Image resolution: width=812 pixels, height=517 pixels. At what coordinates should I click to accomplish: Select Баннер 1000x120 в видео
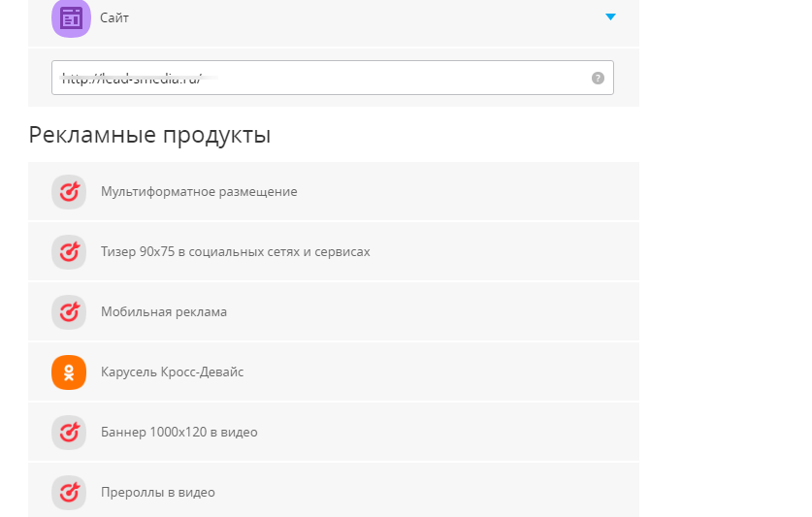coord(334,432)
